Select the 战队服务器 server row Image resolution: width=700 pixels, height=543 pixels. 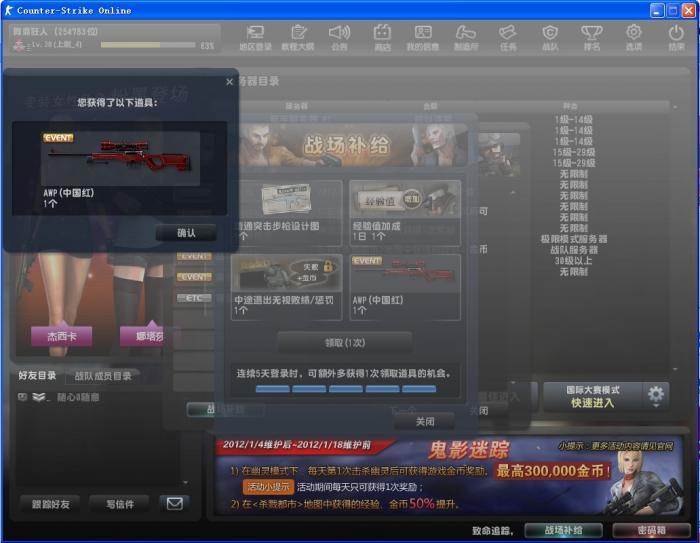click(x=574, y=250)
